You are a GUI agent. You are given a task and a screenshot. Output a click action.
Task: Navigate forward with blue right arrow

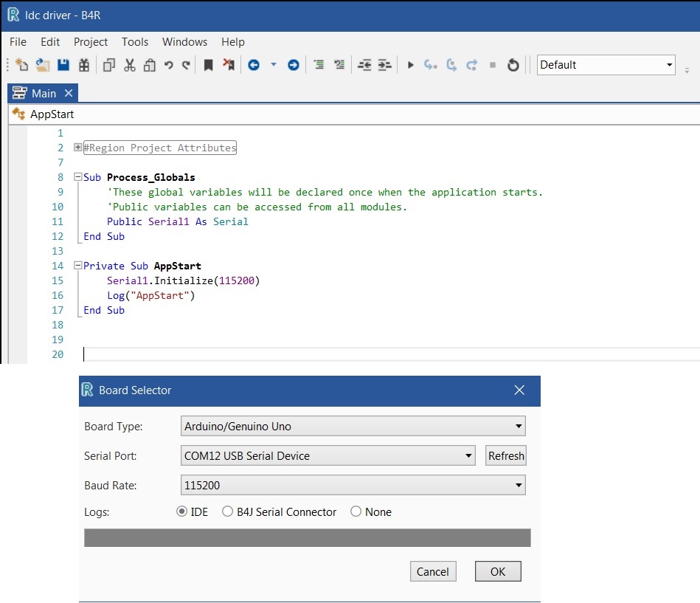tap(293, 65)
